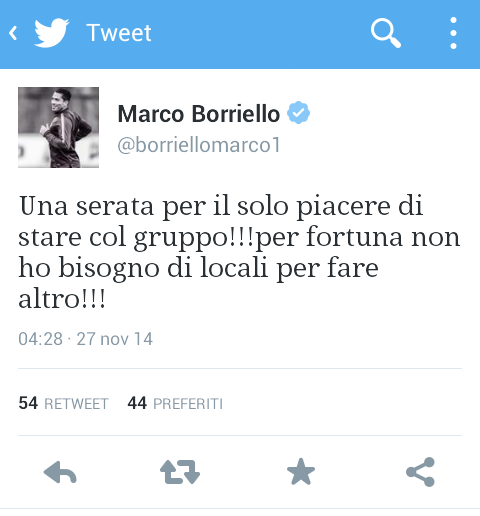Click the blue verified badge
This screenshot has width=480, height=516.
299,113
